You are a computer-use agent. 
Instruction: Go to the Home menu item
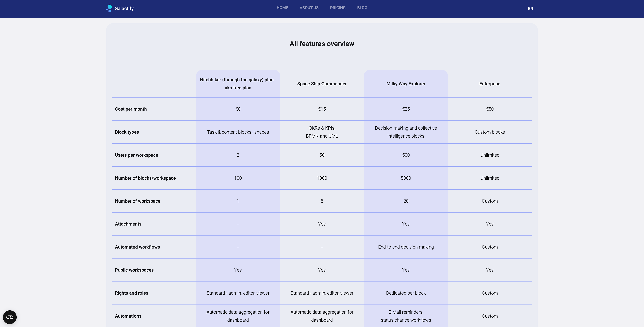[x=282, y=8]
